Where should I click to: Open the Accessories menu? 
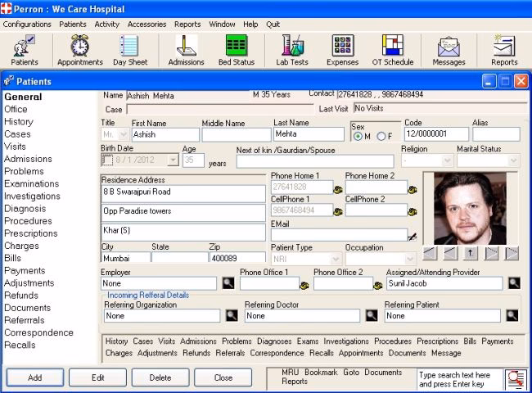point(147,25)
